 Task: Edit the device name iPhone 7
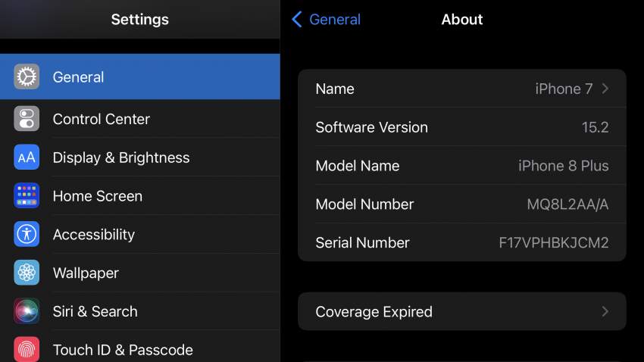(x=564, y=89)
